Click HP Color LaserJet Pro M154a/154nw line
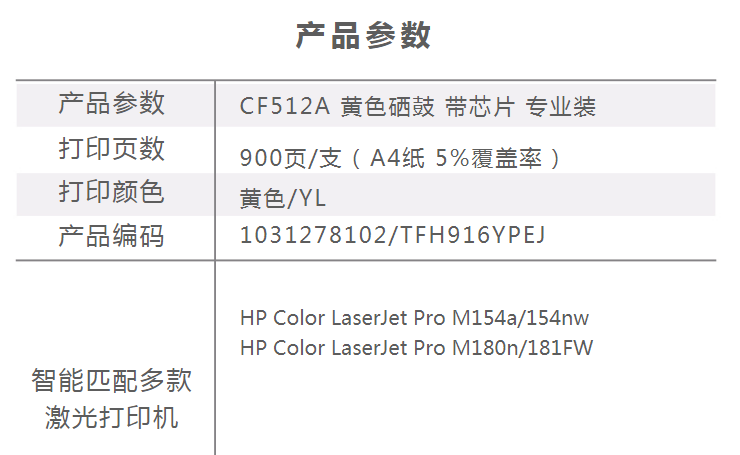 pyautogui.click(x=414, y=318)
